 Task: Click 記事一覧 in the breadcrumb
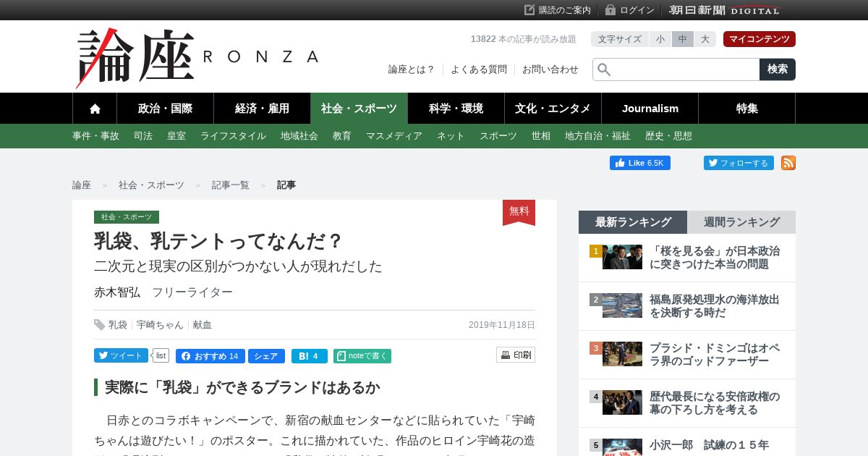point(231,185)
